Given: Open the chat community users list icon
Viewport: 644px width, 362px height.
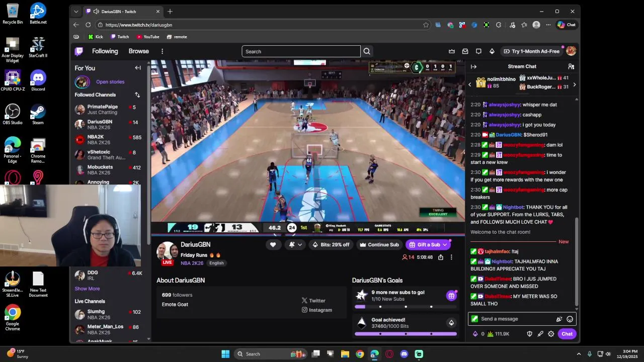Looking at the screenshot, I should tap(571, 66).
